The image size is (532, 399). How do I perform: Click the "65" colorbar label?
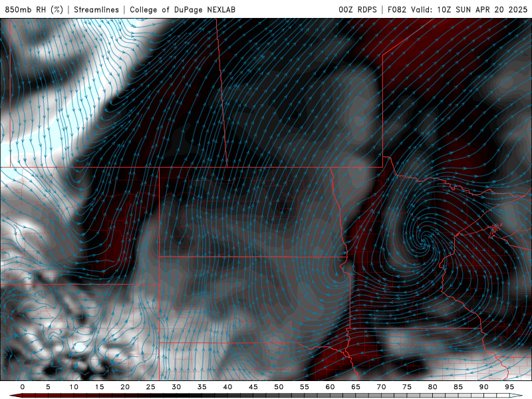click(x=356, y=387)
